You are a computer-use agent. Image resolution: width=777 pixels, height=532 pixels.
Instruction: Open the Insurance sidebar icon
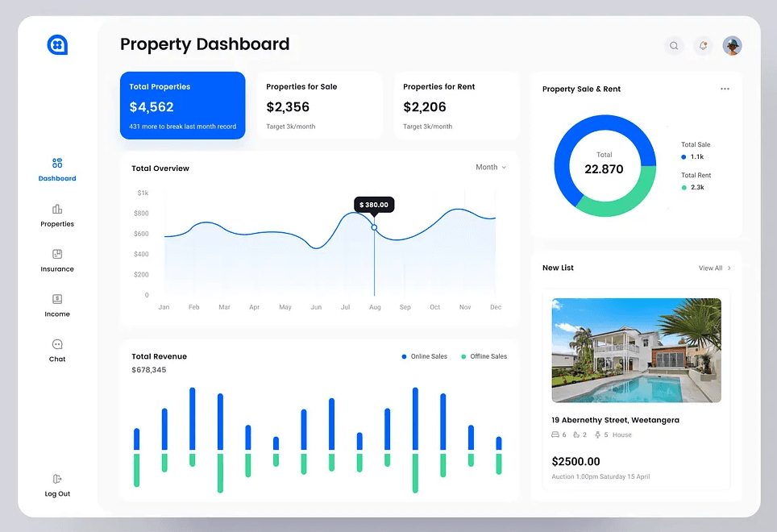click(57, 254)
